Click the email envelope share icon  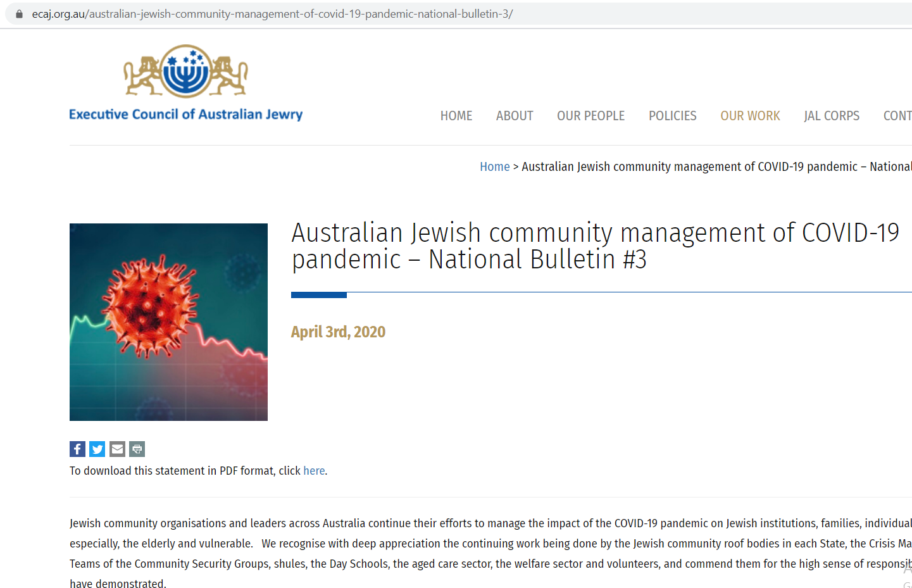point(117,449)
